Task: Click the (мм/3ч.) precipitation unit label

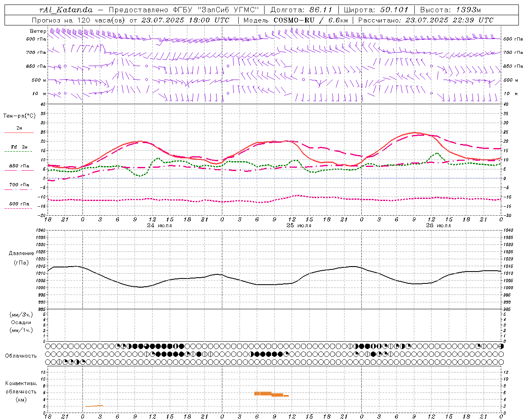Action: [x=21, y=315]
